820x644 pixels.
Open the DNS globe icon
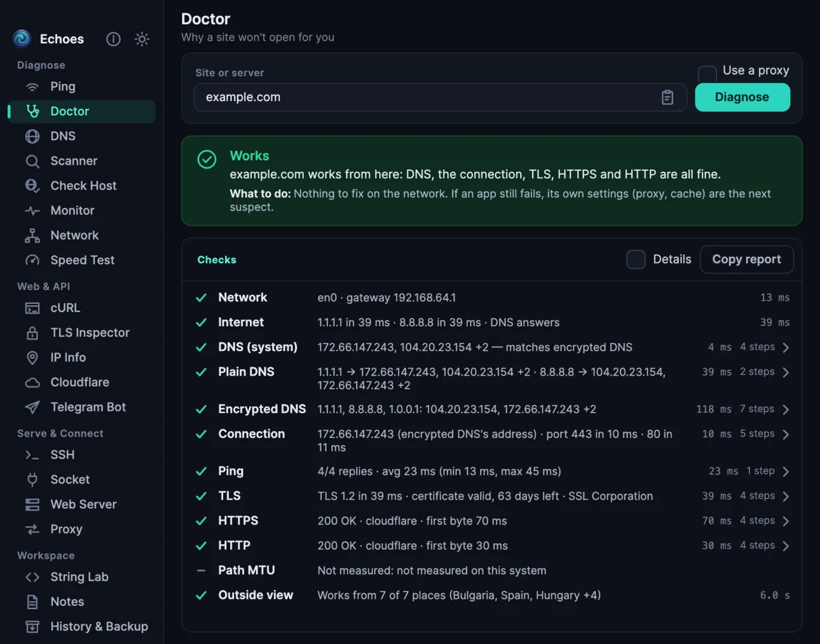tap(32, 136)
